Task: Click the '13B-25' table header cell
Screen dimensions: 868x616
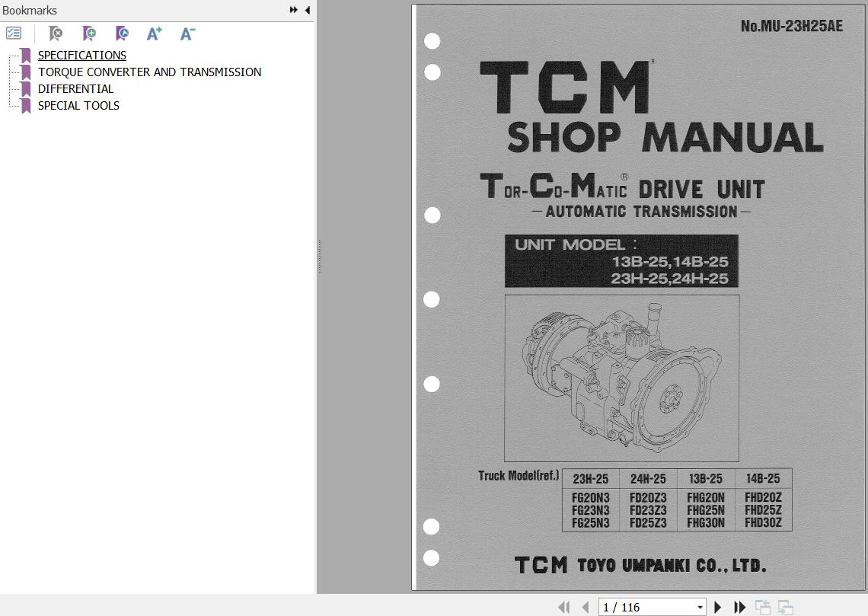Action: 706,478
